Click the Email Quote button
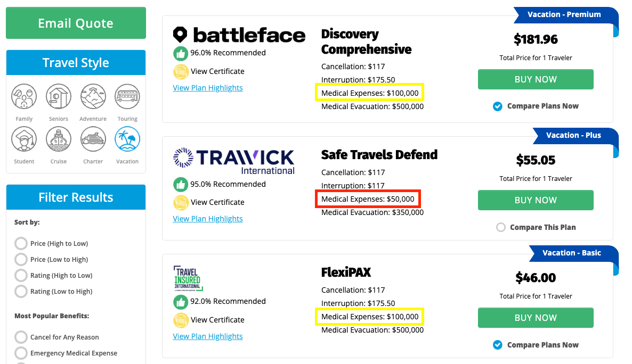632x364 pixels. [x=76, y=23]
